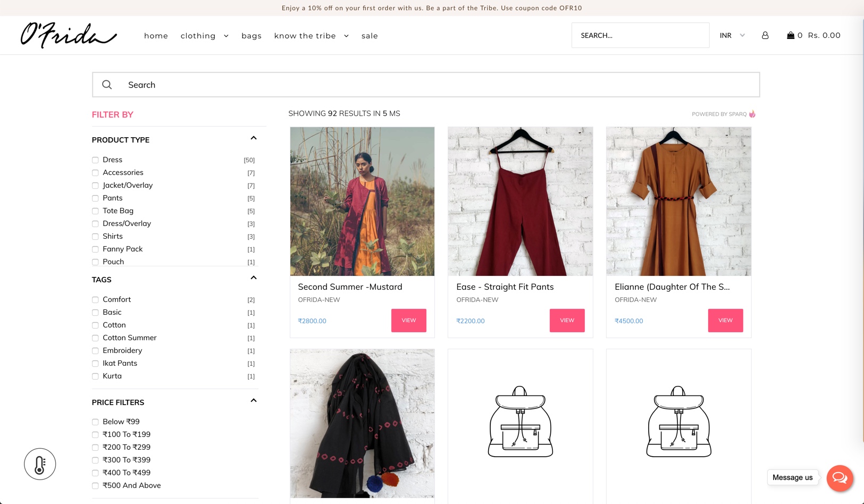
Task: Click the magnifier in the large search bar
Action: pos(107,85)
